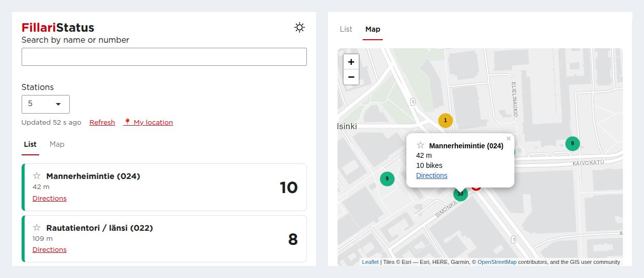
Task: Click "10 bikes" in map popup
Action: tap(430, 165)
